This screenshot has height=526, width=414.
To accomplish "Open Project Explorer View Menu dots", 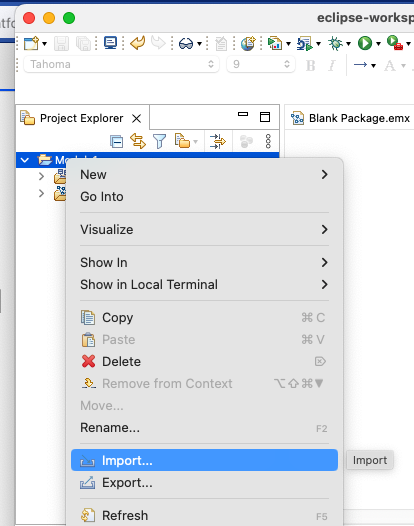I will click(x=268, y=142).
